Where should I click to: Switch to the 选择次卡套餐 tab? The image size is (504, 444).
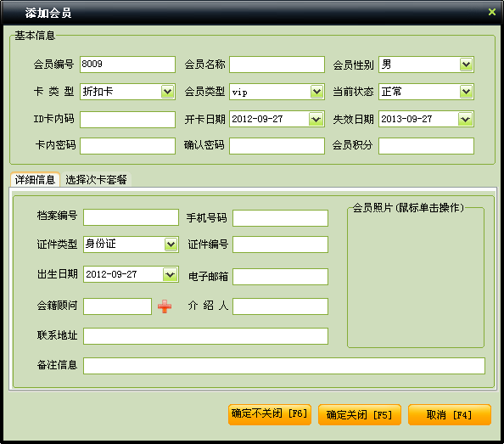click(96, 179)
